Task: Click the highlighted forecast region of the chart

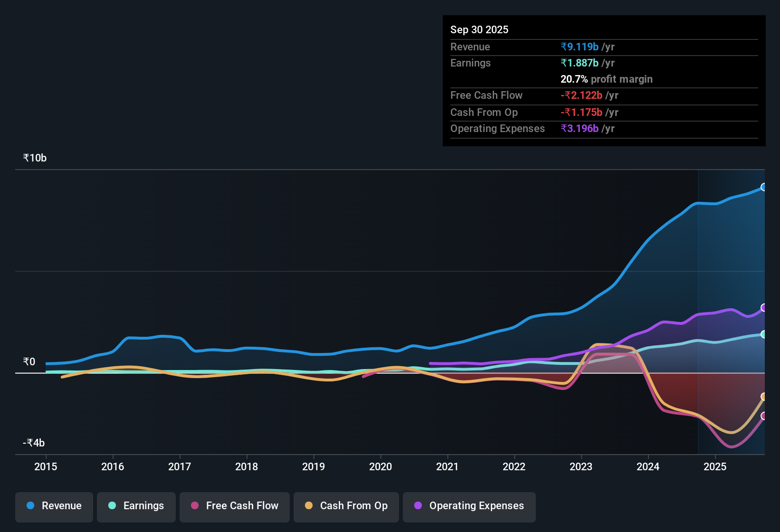Action: (732, 285)
